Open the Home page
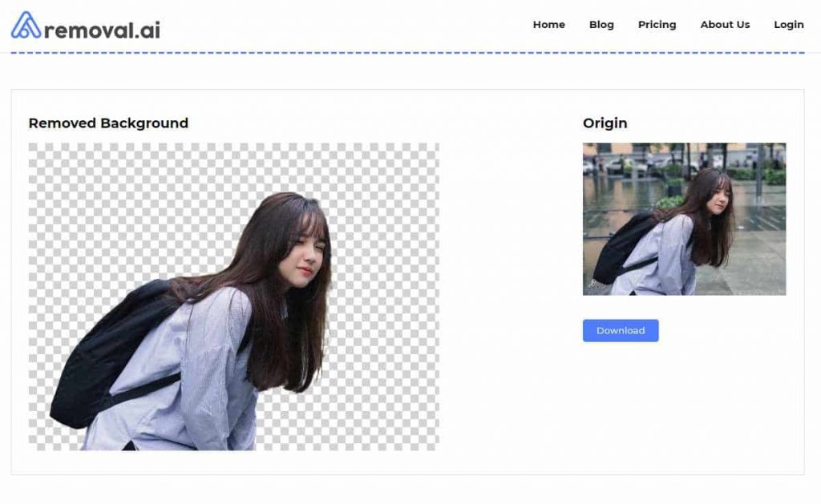 548,25
